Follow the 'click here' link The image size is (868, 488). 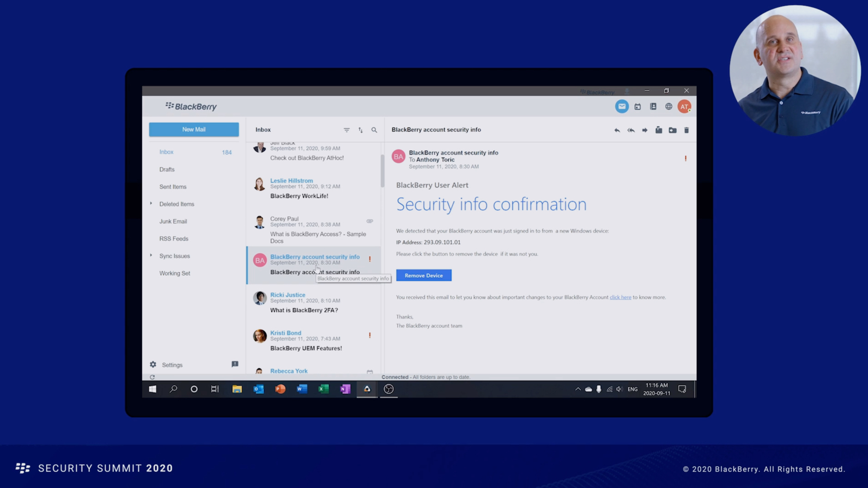pyautogui.click(x=620, y=297)
